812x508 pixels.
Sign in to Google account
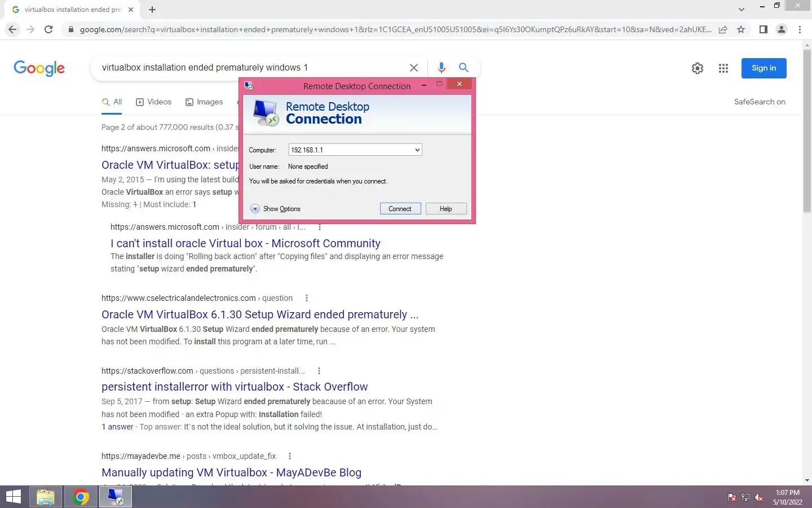tap(764, 68)
